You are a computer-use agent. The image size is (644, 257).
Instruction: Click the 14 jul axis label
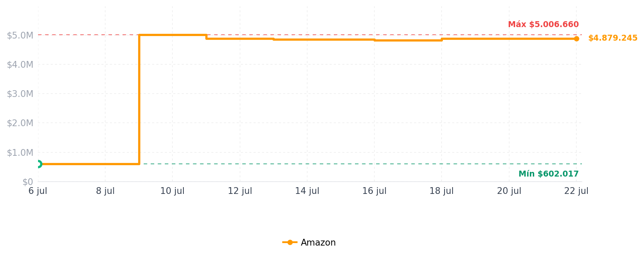[x=307, y=191]
